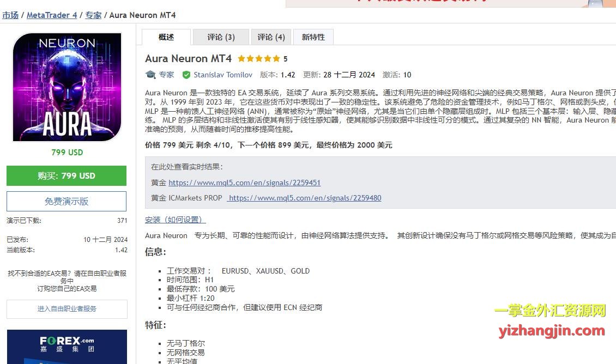Click 进入自由职业者服务 button
The width and height of the screenshot is (616, 364).
pos(67,309)
